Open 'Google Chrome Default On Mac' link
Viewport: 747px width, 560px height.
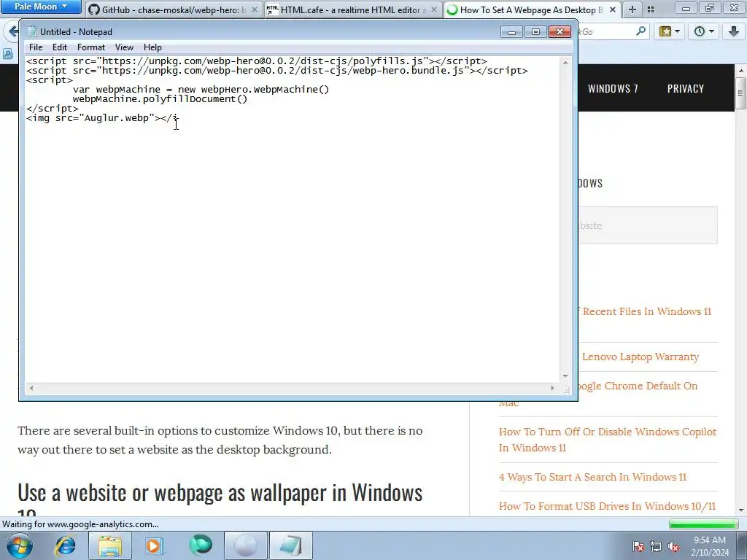[638, 386]
